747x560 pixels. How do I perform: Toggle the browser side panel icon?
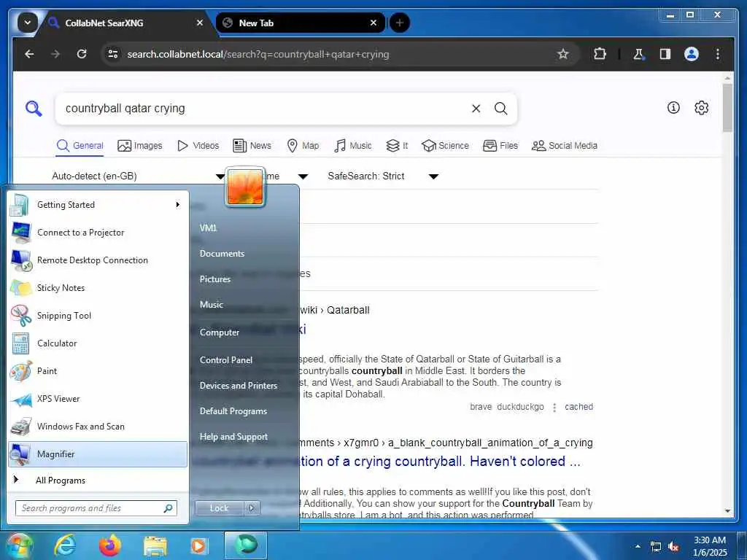click(x=665, y=54)
